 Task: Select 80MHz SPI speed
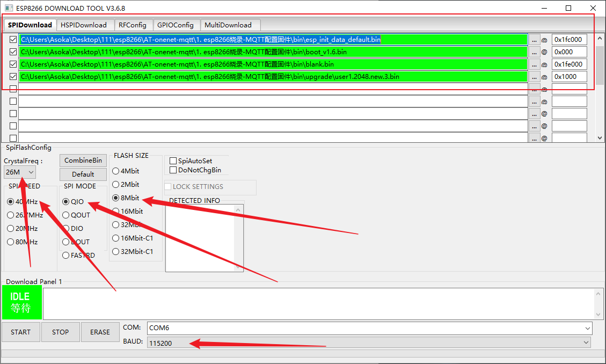tap(23, 242)
